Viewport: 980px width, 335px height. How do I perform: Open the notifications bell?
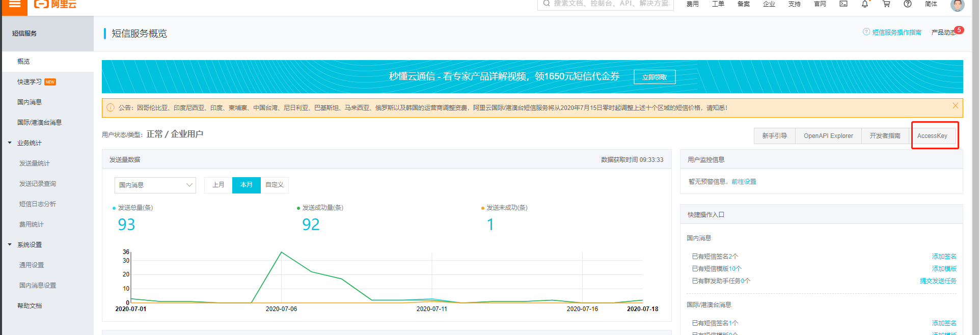pyautogui.click(x=865, y=4)
